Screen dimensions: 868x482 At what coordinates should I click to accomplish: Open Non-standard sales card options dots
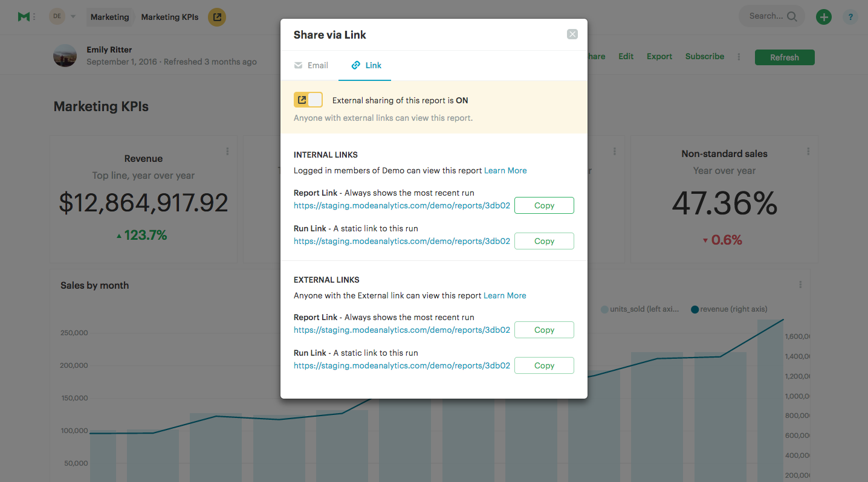808,152
